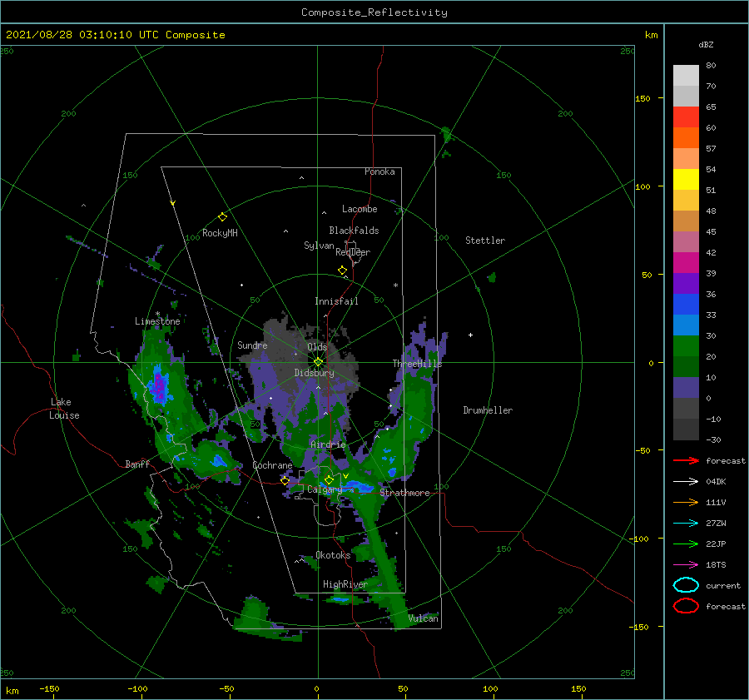The height and width of the screenshot is (700, 749).
Task: Click the orange 111V arrow legend icon
Action: click(686, 502)
